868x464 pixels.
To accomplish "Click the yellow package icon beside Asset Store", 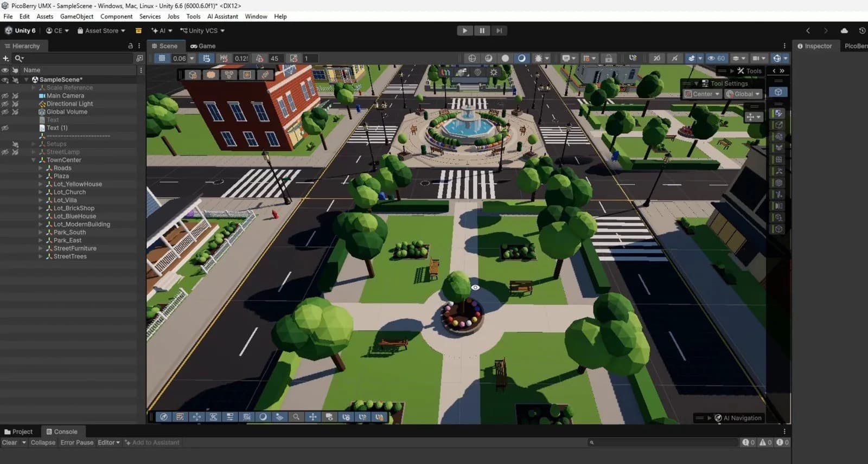I will coord(138,31).
